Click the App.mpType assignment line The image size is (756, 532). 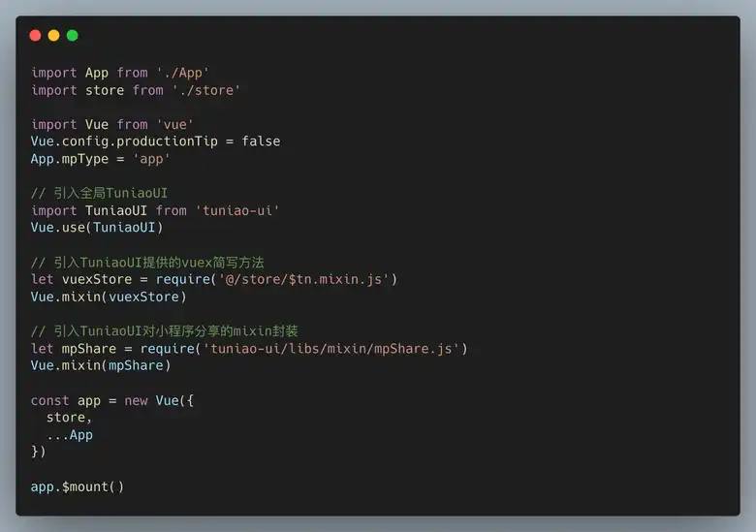coord(101,159)
